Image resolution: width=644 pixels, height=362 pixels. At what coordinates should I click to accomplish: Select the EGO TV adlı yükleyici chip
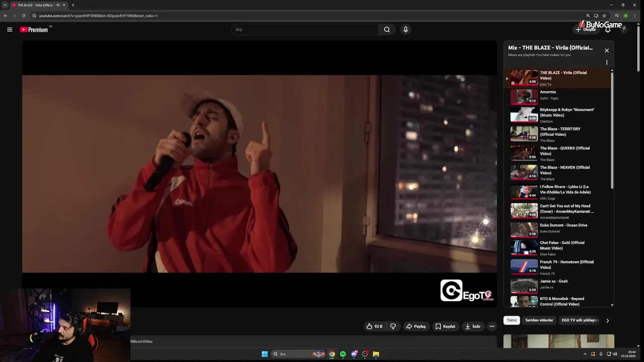click(x=580, y=320)
